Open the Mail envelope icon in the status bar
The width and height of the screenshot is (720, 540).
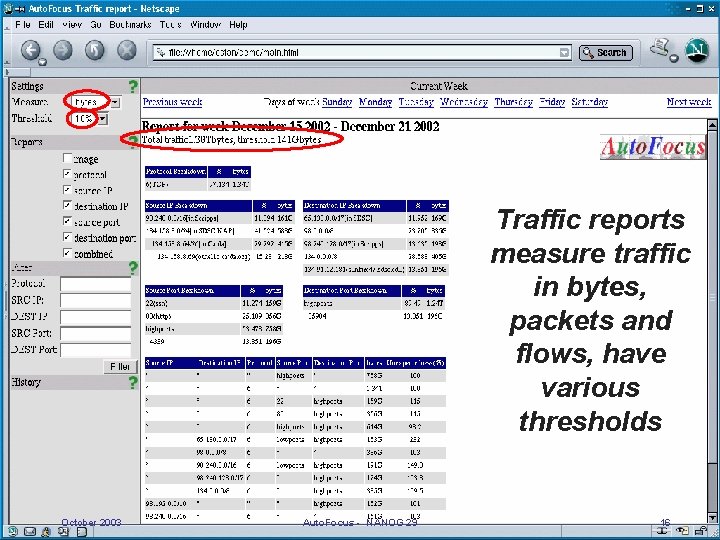point(29,532)
